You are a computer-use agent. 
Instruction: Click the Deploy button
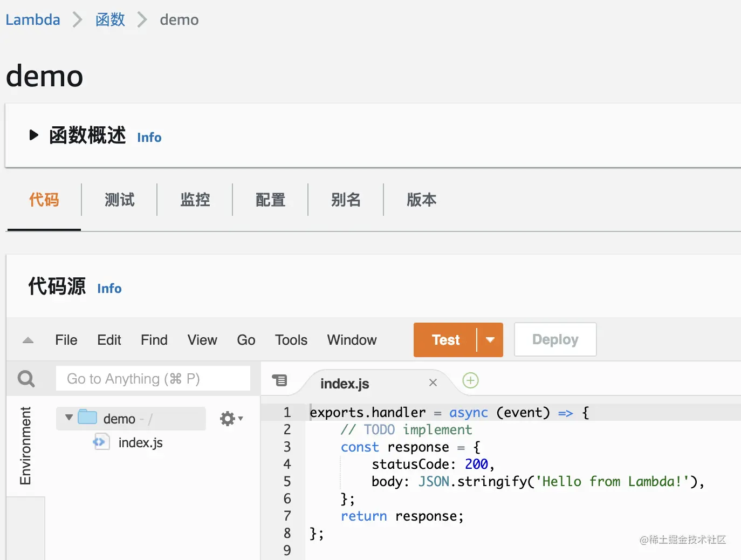coord(555,340)
